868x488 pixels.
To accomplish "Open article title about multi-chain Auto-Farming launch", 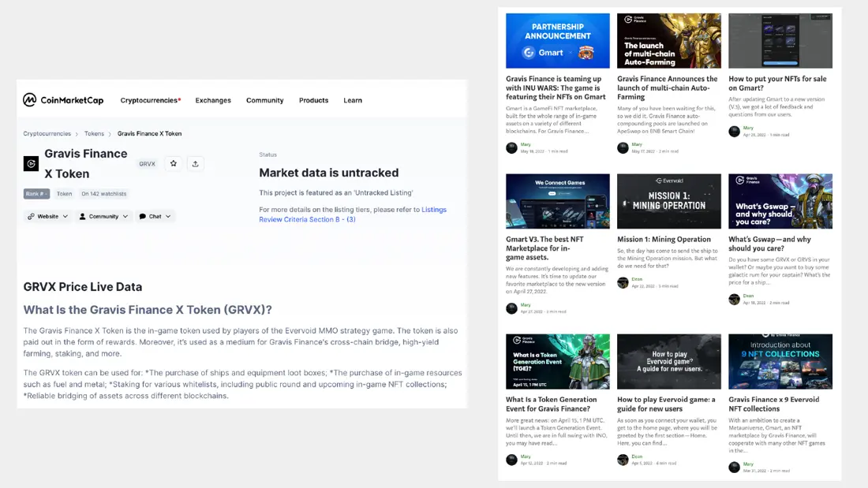I will pyautogui.click(x=667, y=88).
